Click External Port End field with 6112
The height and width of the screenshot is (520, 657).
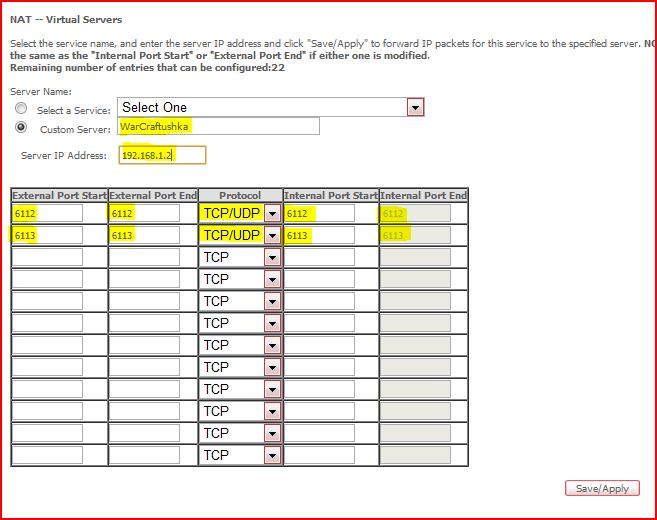pyautogui.click(x=144, y=213)
